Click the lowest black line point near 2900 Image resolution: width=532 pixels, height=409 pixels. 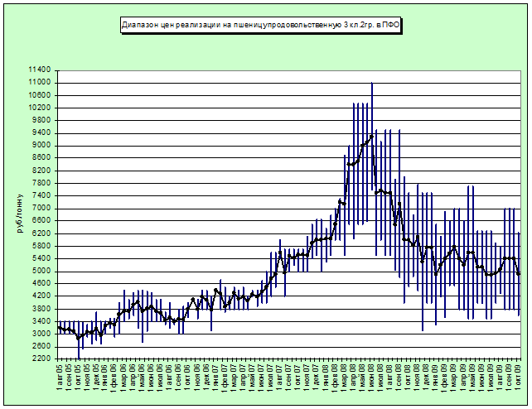[x=78, y=338]
